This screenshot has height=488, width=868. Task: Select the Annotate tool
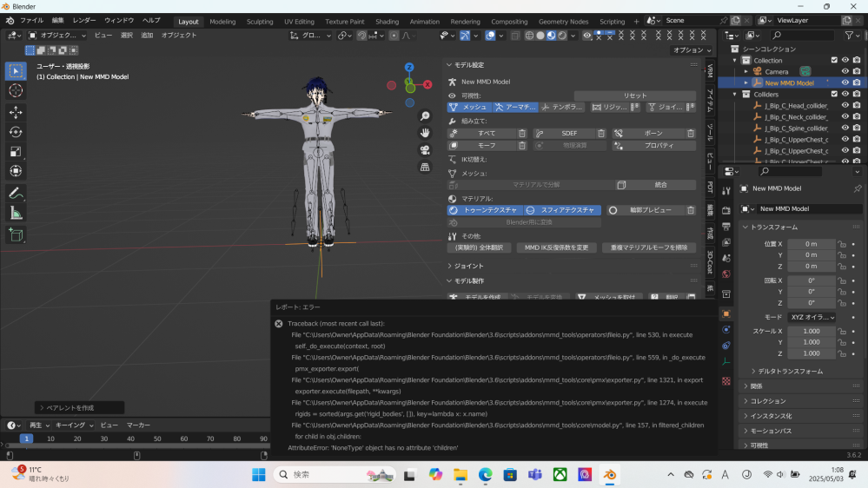[x=16, y=193]
